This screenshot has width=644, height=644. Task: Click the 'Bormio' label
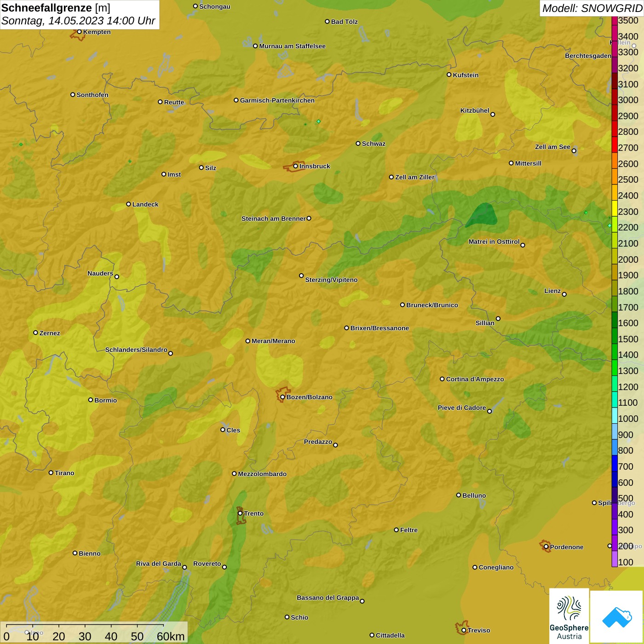pyautogui.click(x=106, y=400)
